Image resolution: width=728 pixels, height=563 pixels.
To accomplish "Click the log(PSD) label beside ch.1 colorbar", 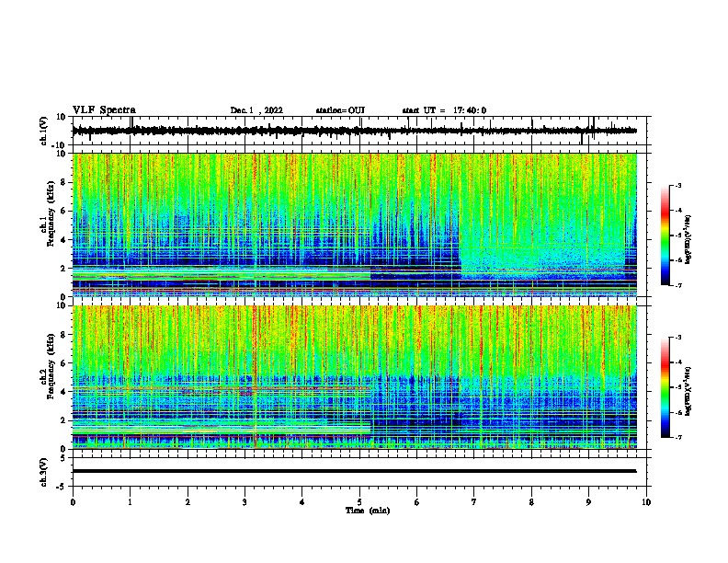I will (688, 239).
